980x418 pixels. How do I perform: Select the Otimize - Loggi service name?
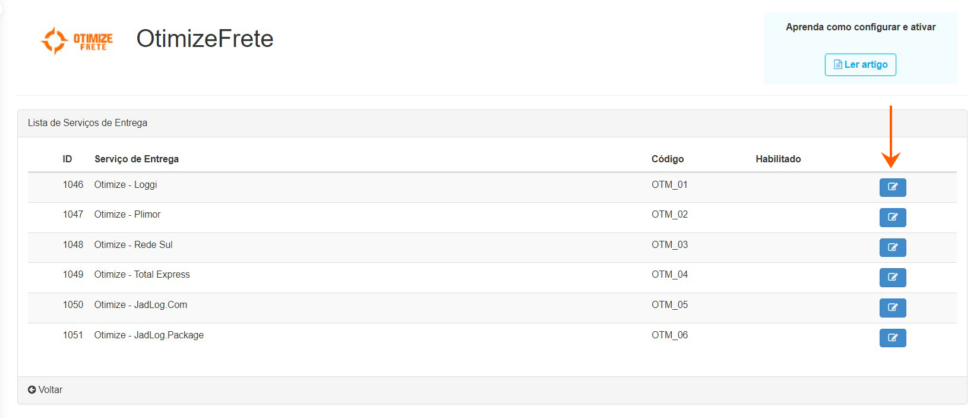125,185
